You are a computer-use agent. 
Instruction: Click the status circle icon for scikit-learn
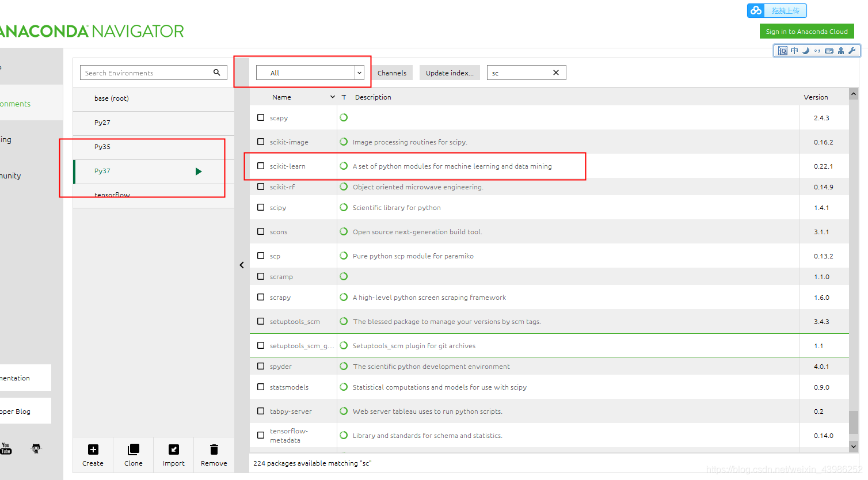(344, 166)
